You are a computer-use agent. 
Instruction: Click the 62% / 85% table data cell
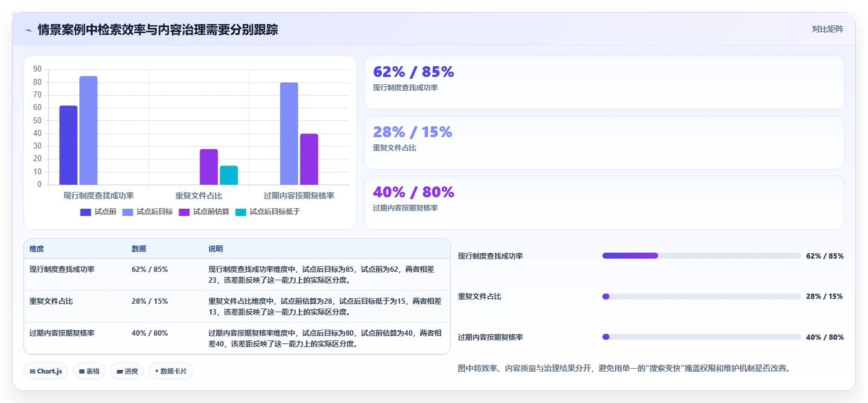pyautogui.click(x=150, y=269)
